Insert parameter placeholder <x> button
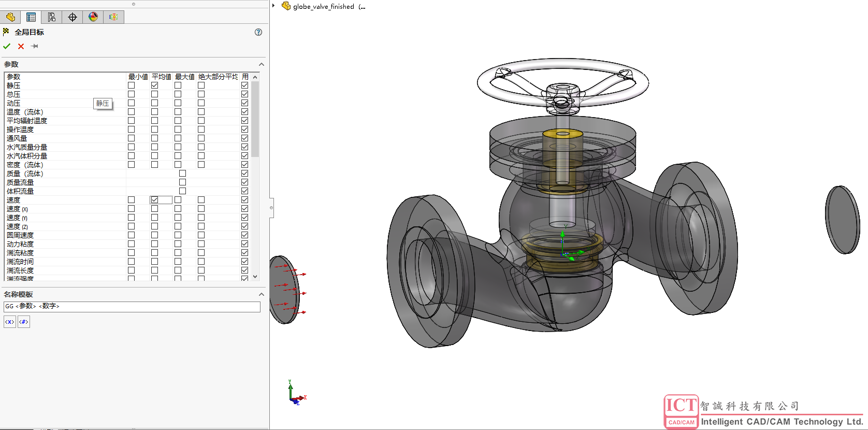The height and width of the screenshot is (430, 868). [10, 322]
